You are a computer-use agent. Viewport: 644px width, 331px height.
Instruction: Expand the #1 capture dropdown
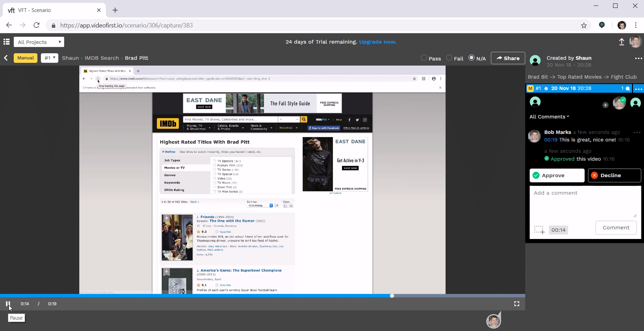click(x=49, y=58)
